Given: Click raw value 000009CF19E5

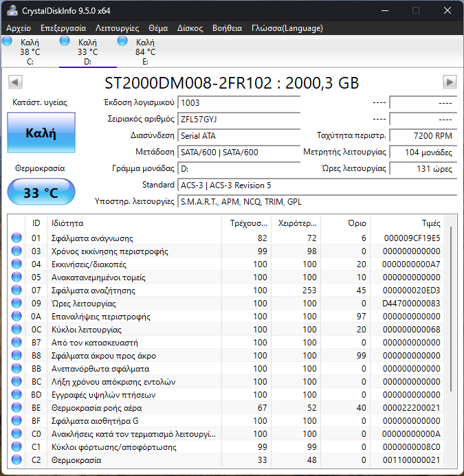Looking at the screenshot, I should point(412,238).
